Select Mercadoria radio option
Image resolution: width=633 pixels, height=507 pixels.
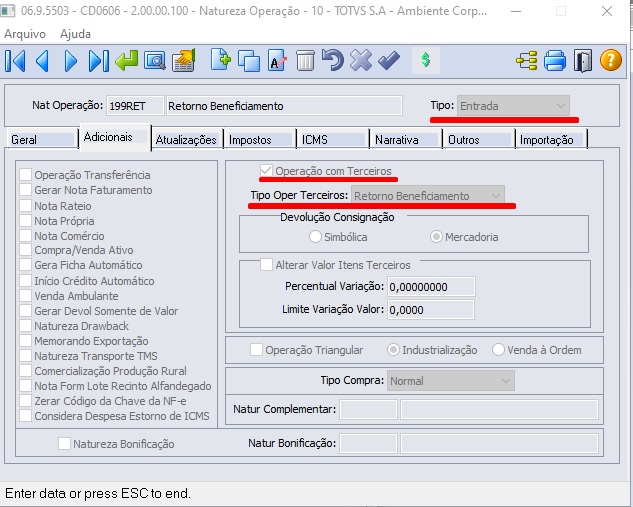coord(436,237)
